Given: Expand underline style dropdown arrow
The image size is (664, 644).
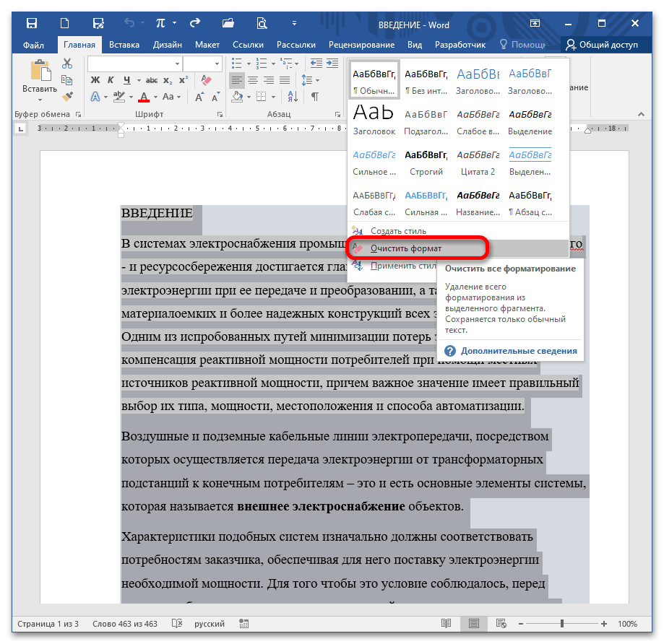Looking at the screenshot, I should [x=139, y=80].
